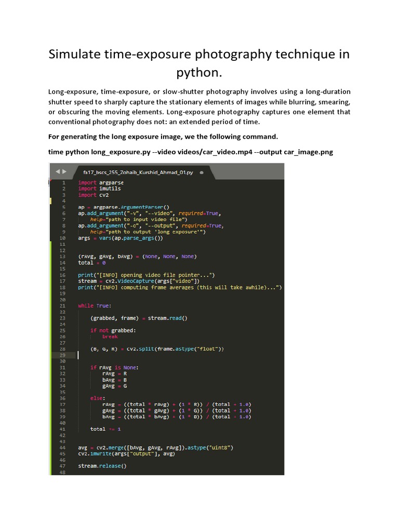Viewport: 399px width, 532px height.
Task: Click line 'avg = cv2.merge([bAvg, gAvg, rAvg])'
Action: (156, 448)
